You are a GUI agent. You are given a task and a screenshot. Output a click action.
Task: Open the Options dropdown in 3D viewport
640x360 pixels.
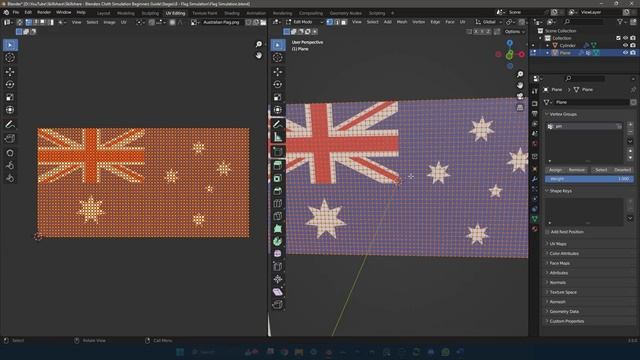point(515,31)
